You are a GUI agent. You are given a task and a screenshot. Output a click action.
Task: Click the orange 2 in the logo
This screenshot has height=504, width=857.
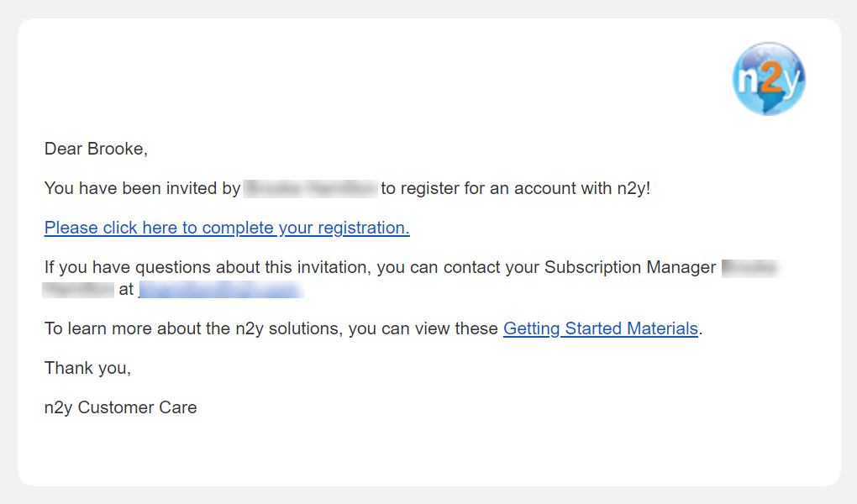[770, 77]
